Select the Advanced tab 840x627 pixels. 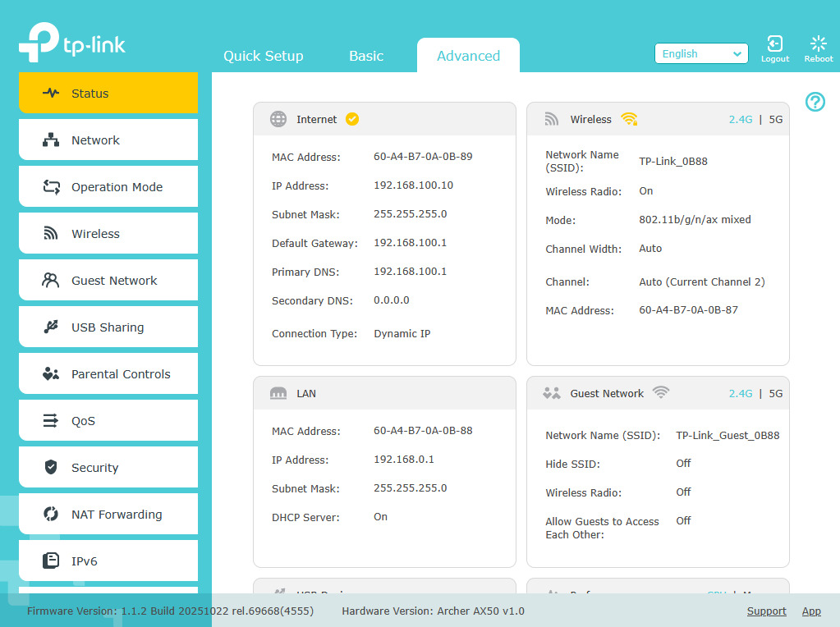[x=468, y=56]
